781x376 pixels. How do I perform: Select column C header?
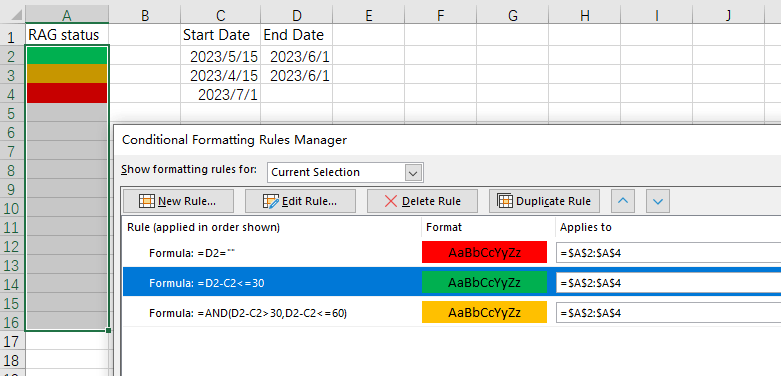(221, 15)
